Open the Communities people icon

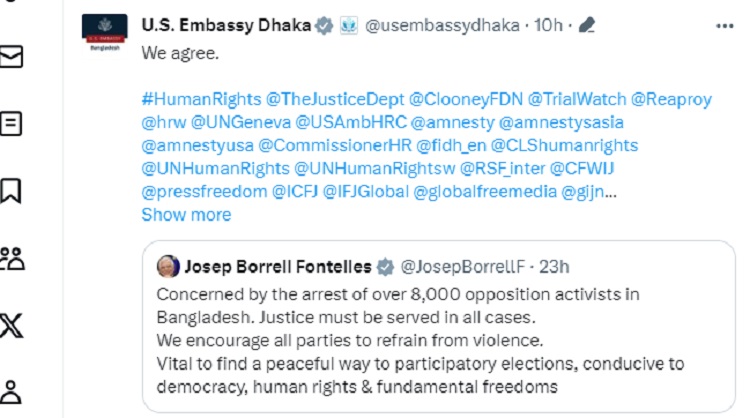click(x=11, y=257)
